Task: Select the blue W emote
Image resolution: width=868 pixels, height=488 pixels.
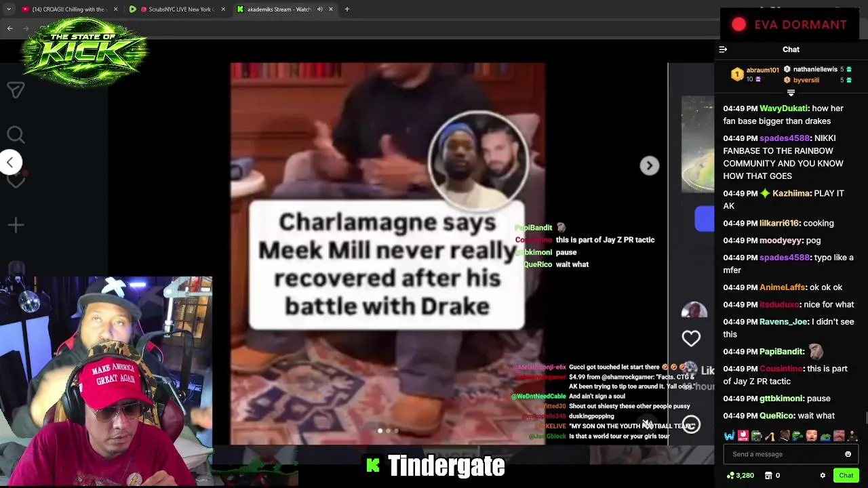Action: pyautogui.click(x=729, y=436)
